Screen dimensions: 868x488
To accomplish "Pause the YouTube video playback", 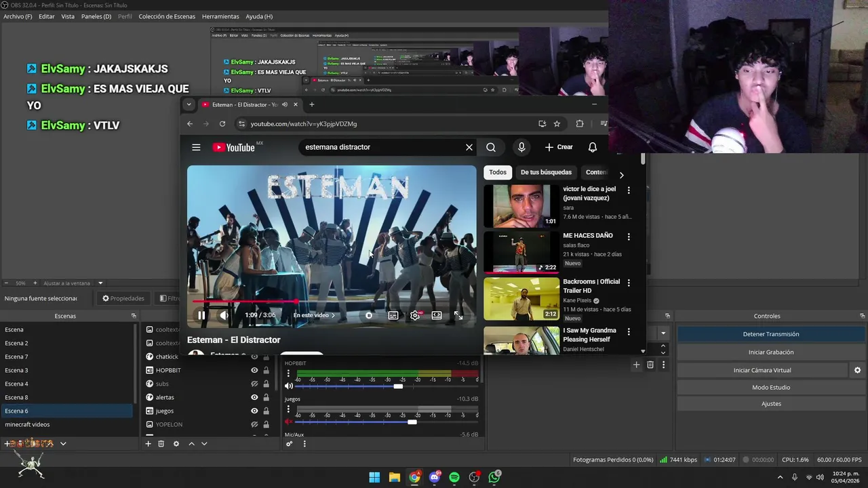I will click(201, 315).
